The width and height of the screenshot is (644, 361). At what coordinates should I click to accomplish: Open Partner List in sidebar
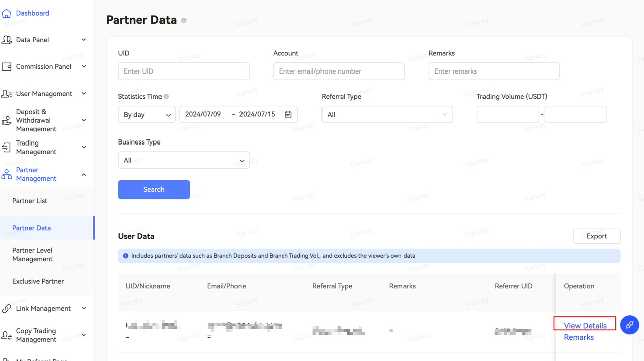point(30,201)
